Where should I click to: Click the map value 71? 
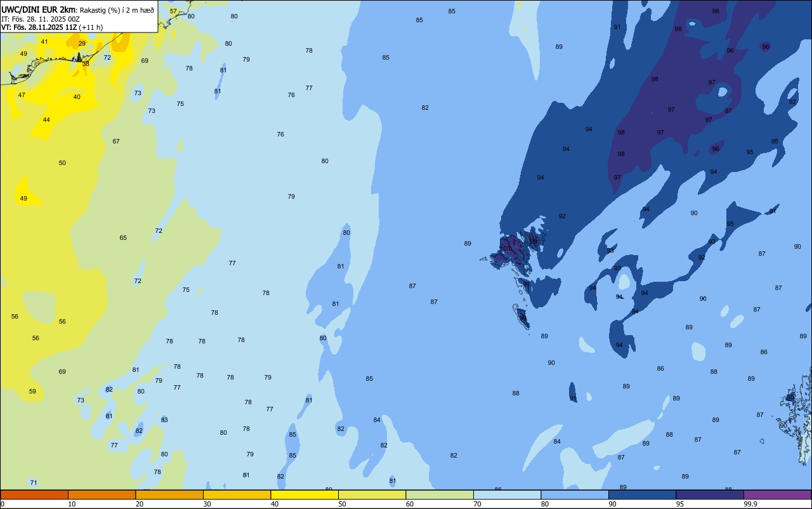pyautogui.click(x=34, y=483)
